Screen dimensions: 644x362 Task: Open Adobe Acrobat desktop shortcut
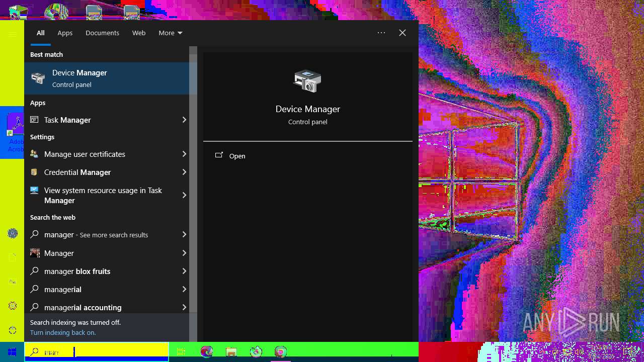pos(16,133)
